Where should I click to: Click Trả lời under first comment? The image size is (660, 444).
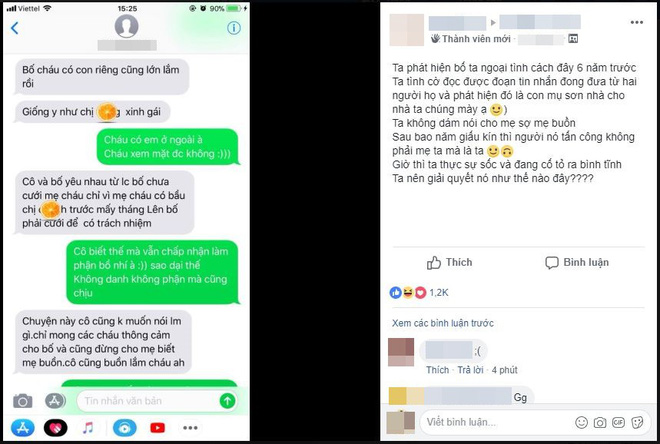(x=470, y=370)
